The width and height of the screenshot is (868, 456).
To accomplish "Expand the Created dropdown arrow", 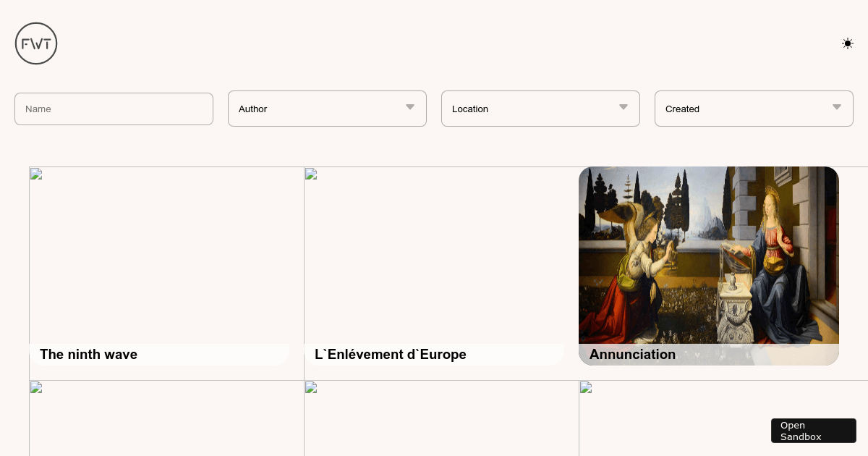I will tap(837, 107).
